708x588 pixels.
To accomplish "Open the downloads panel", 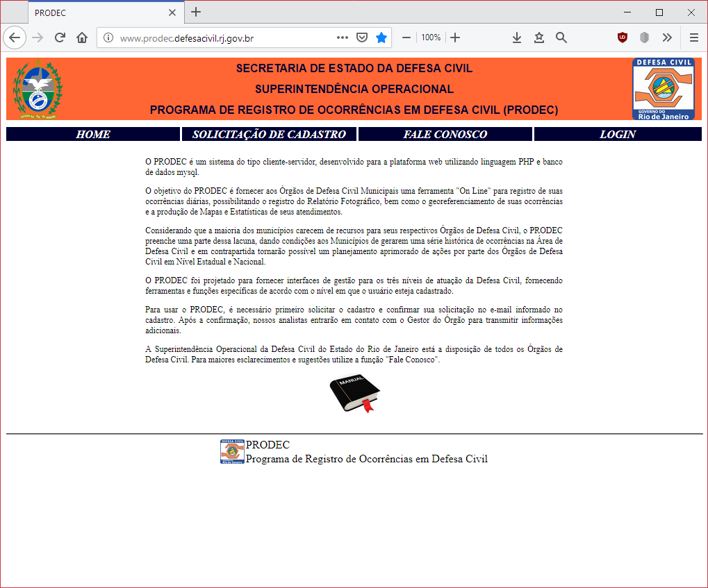I will click(x=517, y=38).
